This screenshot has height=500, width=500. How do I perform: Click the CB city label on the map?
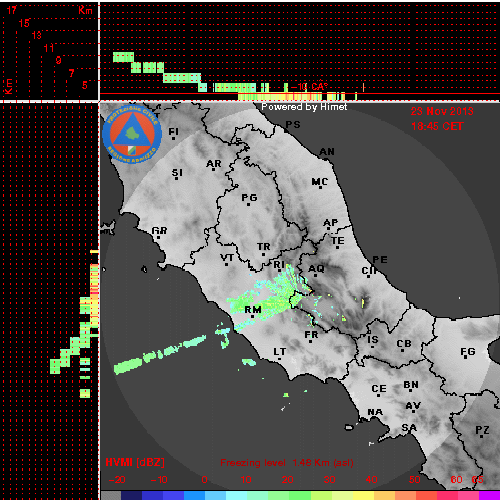coord(404,344)
